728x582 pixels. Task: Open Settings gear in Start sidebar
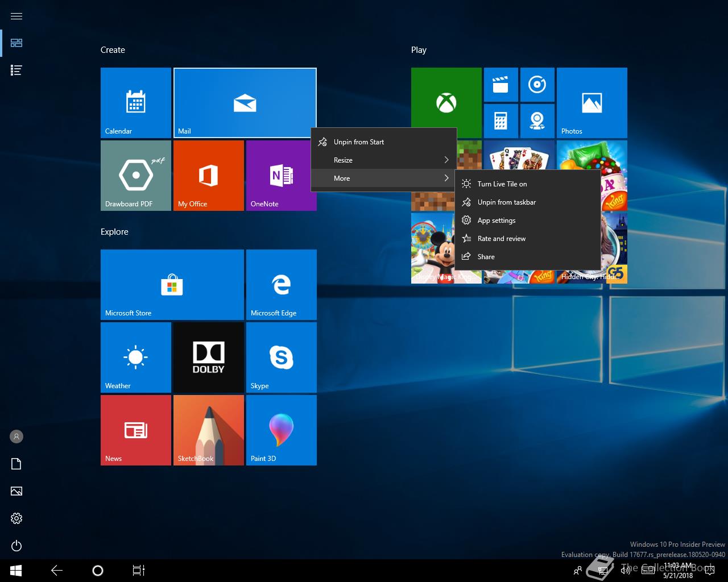click(16, 518)
